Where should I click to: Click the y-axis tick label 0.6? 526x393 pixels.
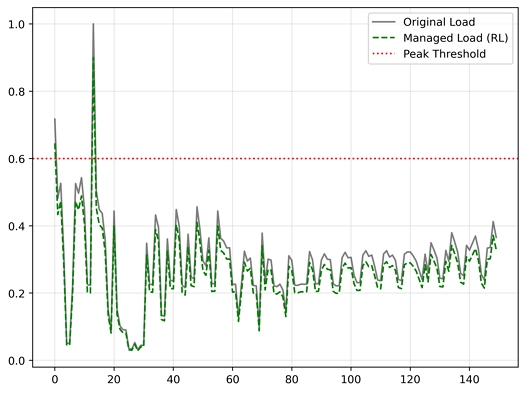click(16, 159)
